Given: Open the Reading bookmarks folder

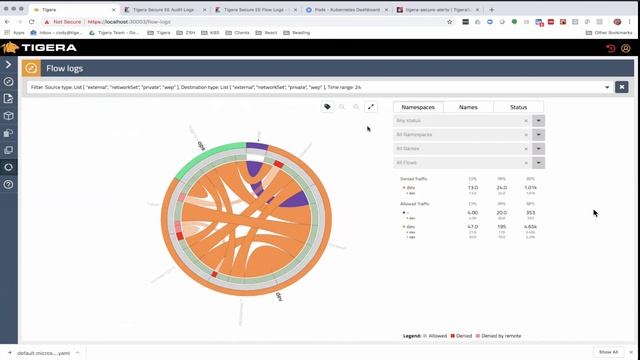Looking at the screenshot, I should coord(297,33).
